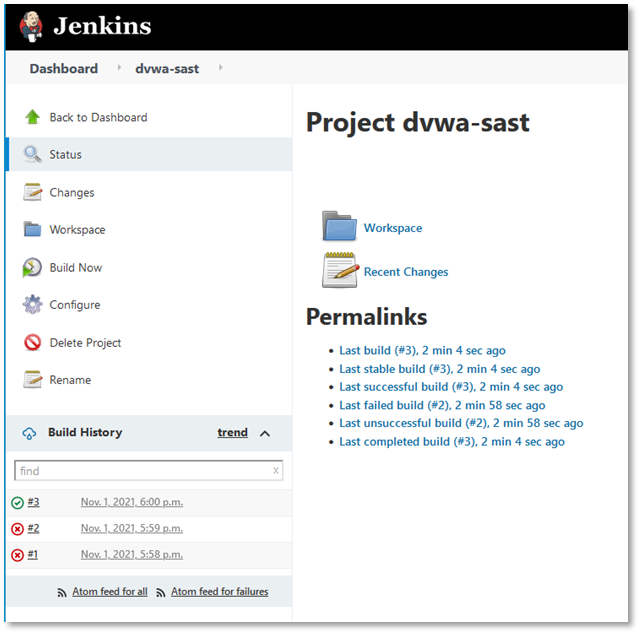Expand the Dashboard breadcrumb arrow menu
Image resolution: width=641 pixels, height=635 pixels.
coord(119,68)
